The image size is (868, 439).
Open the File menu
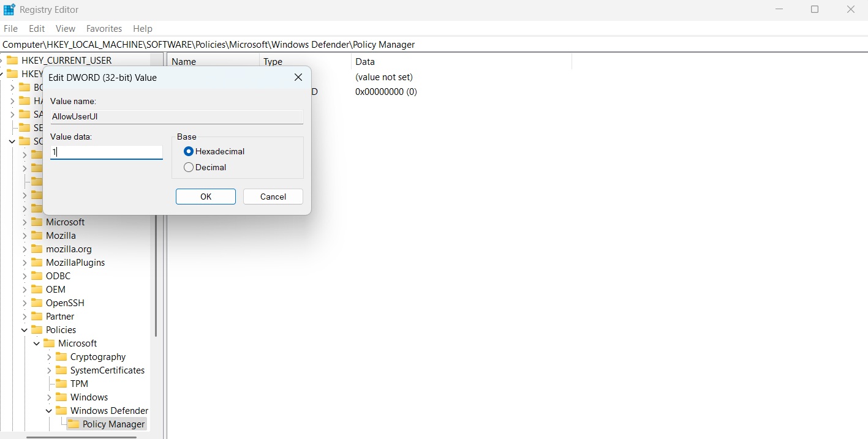10,28
